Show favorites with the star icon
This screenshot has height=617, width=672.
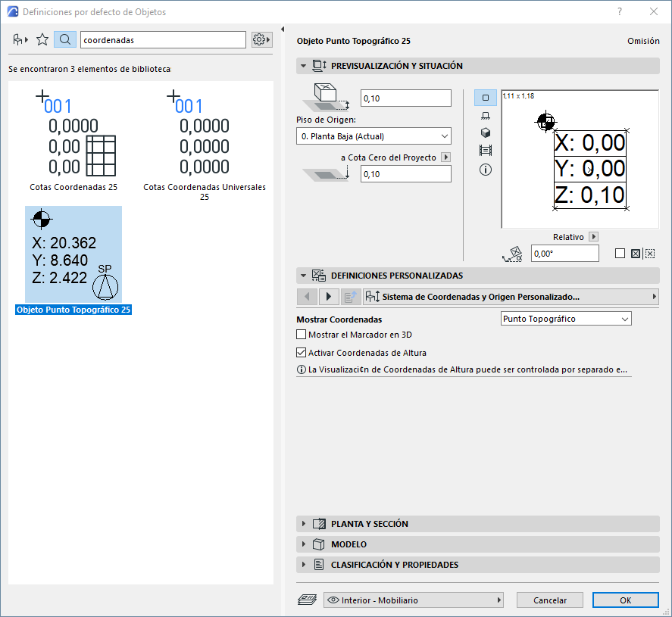pyautogui.click(x=42, y=40)
